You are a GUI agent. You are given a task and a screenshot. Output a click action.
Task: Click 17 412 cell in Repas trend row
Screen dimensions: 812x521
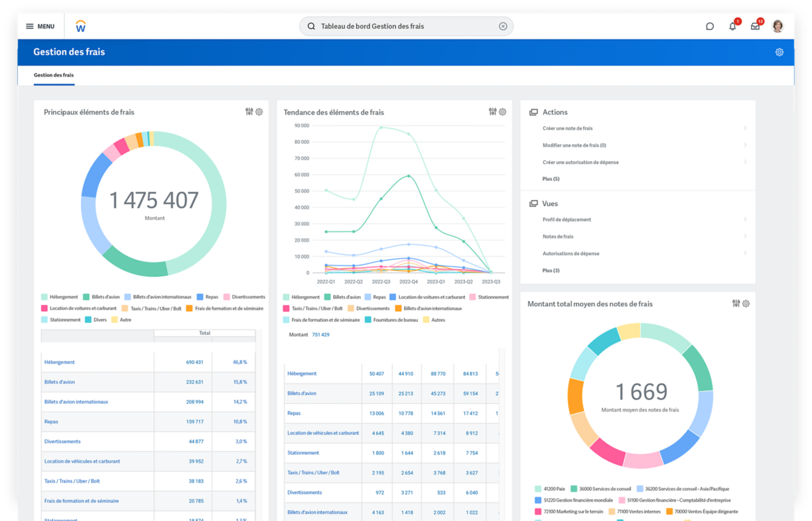coord(470,413)
